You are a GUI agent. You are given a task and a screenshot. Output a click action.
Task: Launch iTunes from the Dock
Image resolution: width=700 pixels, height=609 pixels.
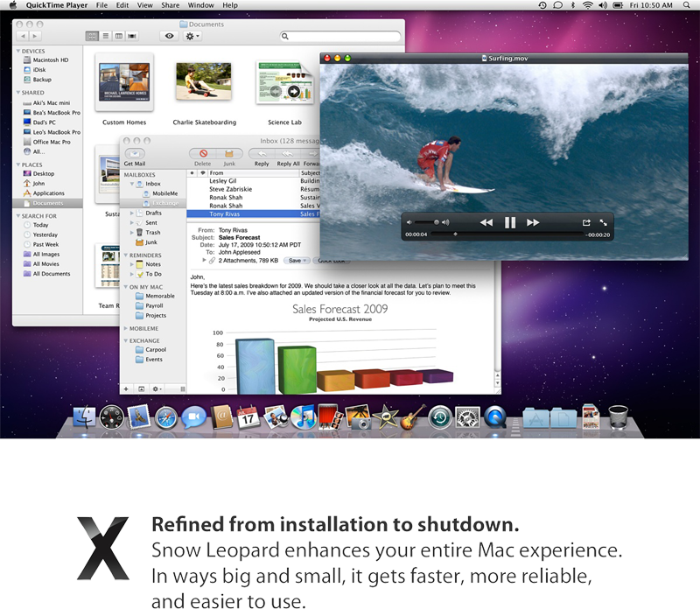click(x=303, y=417)
